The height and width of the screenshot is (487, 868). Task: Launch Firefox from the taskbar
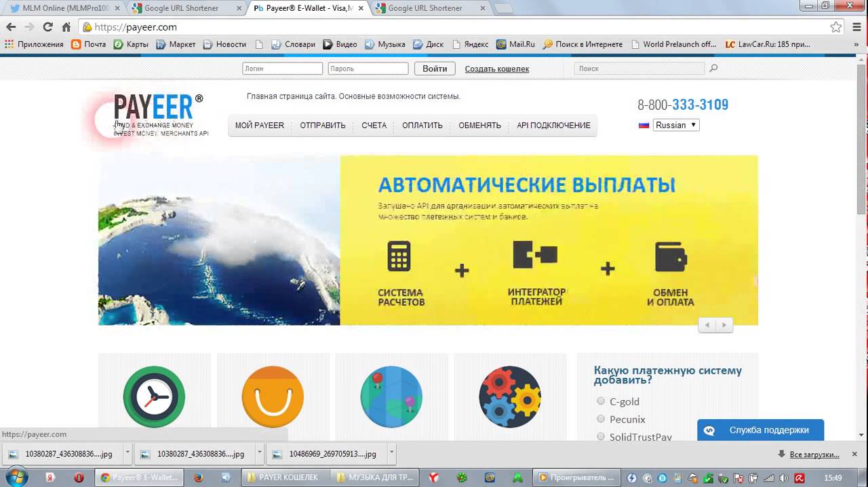198,478
